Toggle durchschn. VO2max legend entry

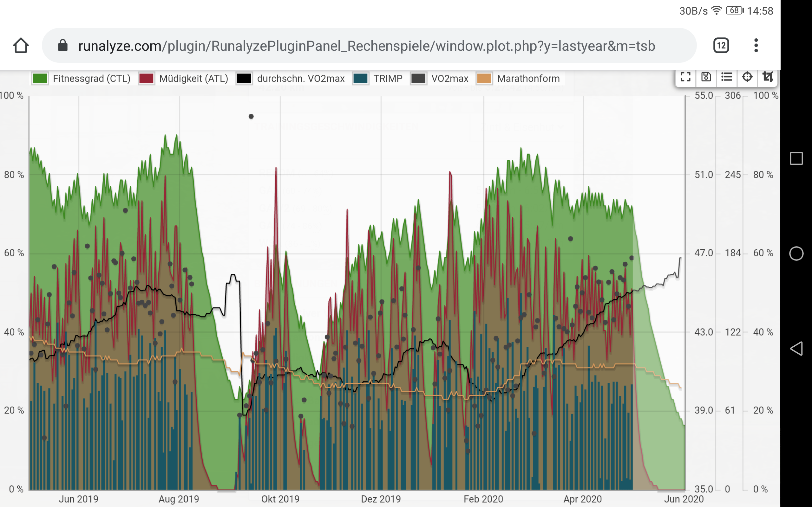click(x=300, y=79)
